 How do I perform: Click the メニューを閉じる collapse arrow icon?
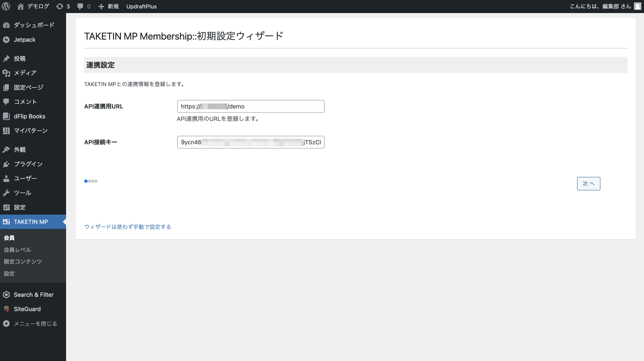coord(6,324)
